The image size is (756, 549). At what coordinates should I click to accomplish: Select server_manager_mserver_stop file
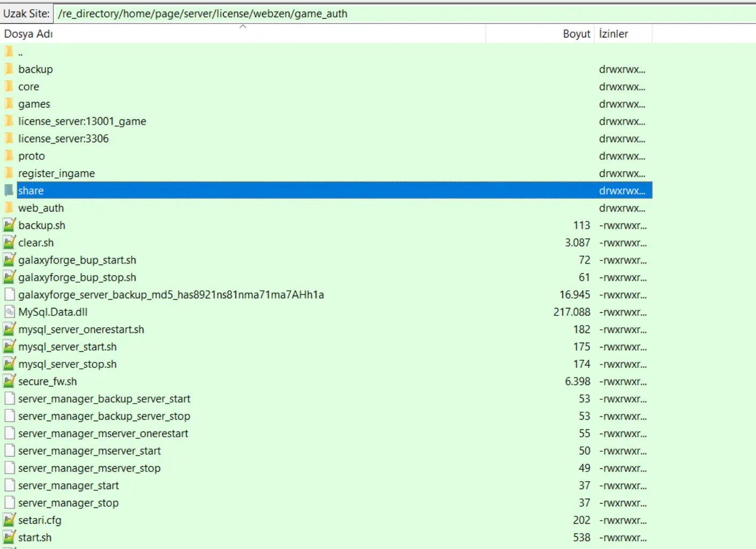pos(89,468)
